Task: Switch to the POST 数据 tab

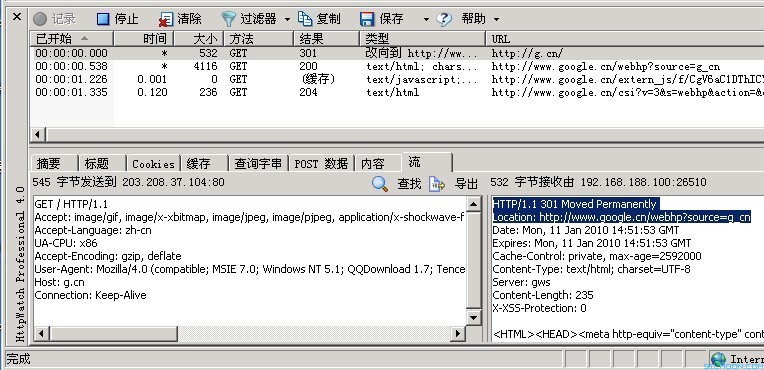Action: pos(321,163)
